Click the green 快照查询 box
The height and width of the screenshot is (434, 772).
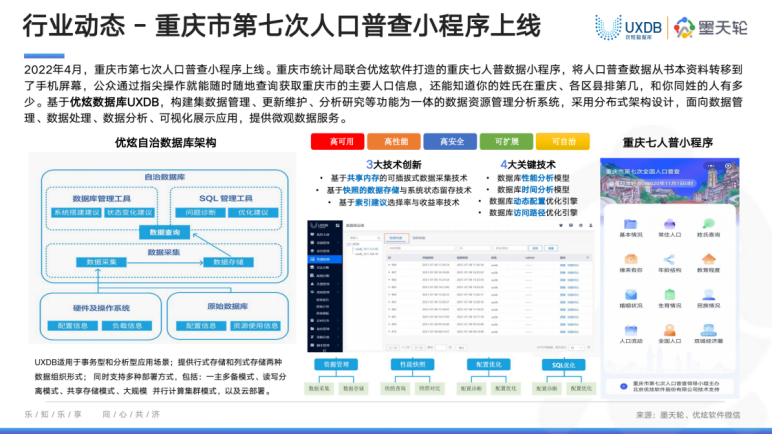395,389
